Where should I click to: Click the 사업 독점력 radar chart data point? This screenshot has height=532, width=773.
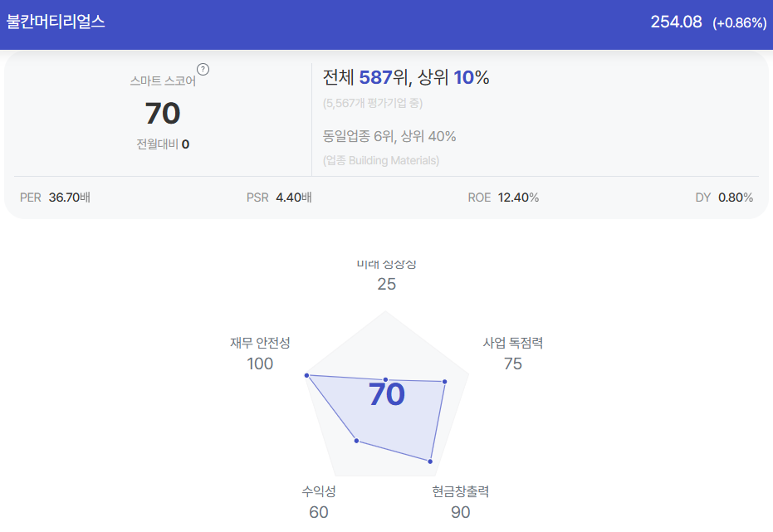click(x=445, y=382)
